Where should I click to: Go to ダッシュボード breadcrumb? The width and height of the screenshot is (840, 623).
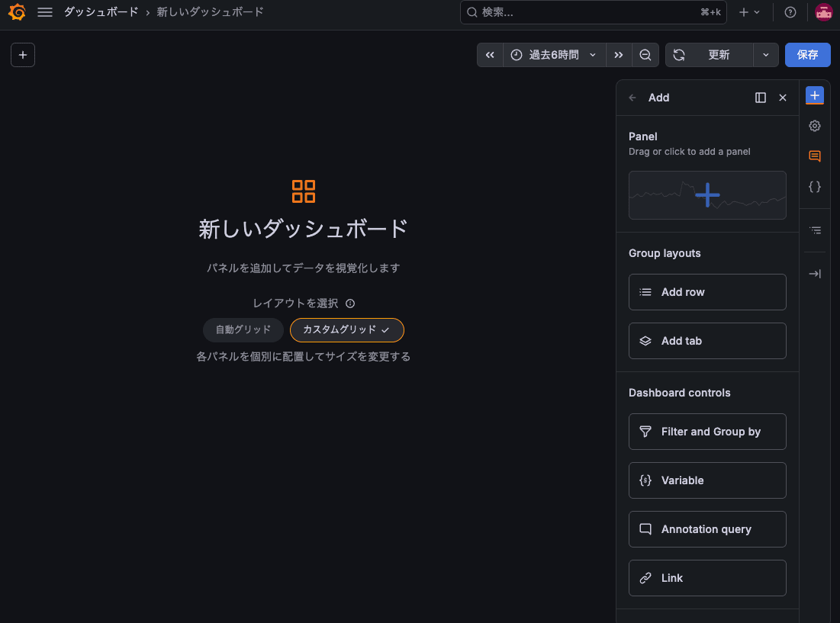click(101, 11)
